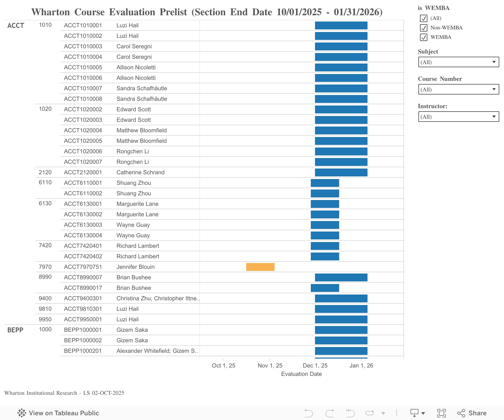504x420 pixels.
Task: Toggle the WEMBA checkbox
Action: pyautogui.click(x=424, y=37)
